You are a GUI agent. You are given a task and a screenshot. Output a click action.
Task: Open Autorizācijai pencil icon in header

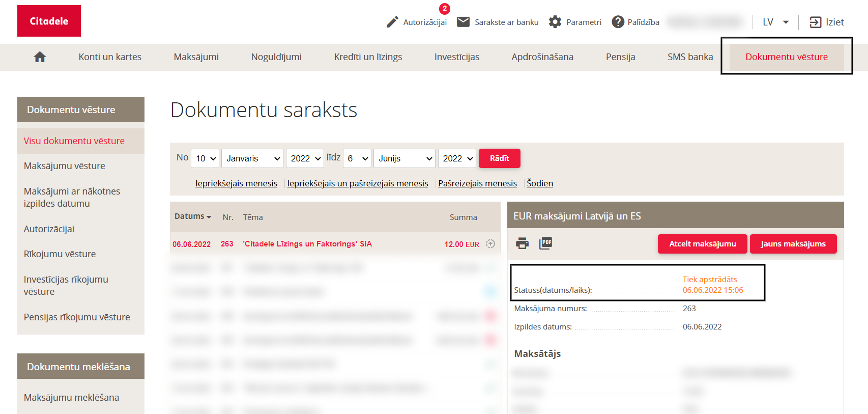click(392, 22)
